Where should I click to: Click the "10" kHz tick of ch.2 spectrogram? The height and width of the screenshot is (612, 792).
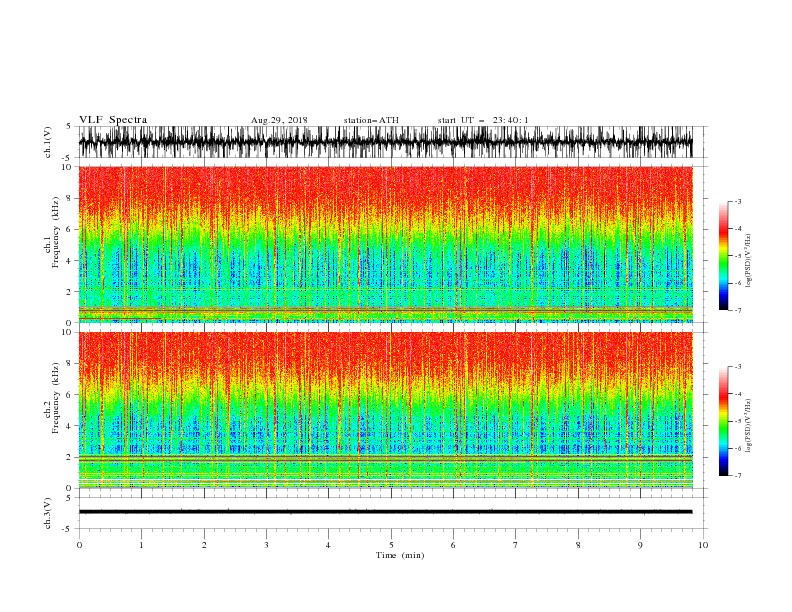pos(67,332)
